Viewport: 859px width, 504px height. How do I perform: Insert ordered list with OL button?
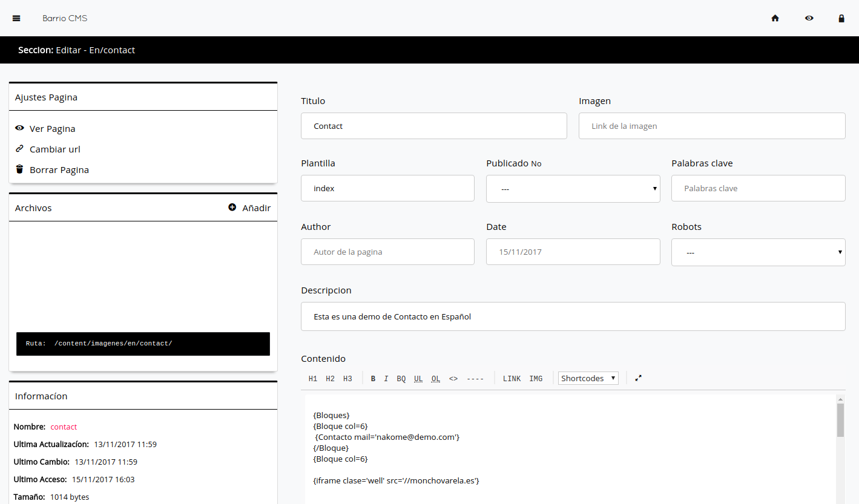tap(436, 379)
